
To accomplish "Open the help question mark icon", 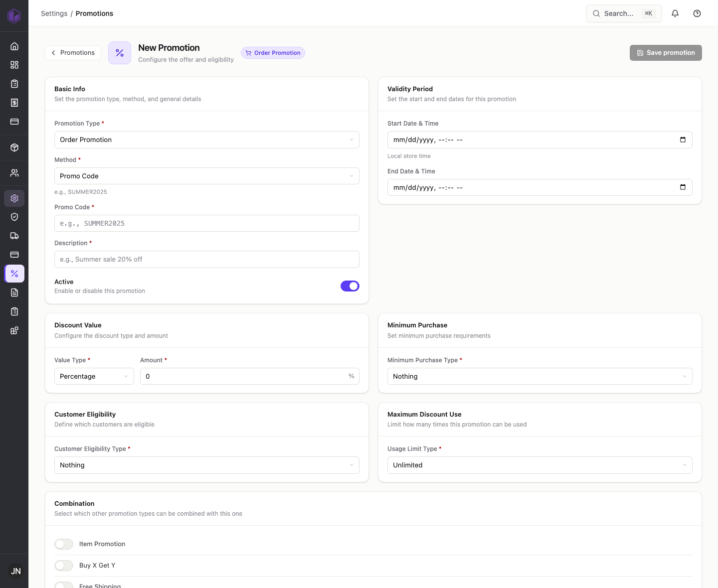I will 697,13.
